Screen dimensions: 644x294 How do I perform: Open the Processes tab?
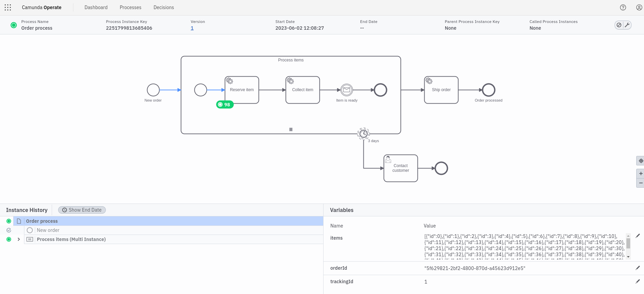(x=130, y=7)
